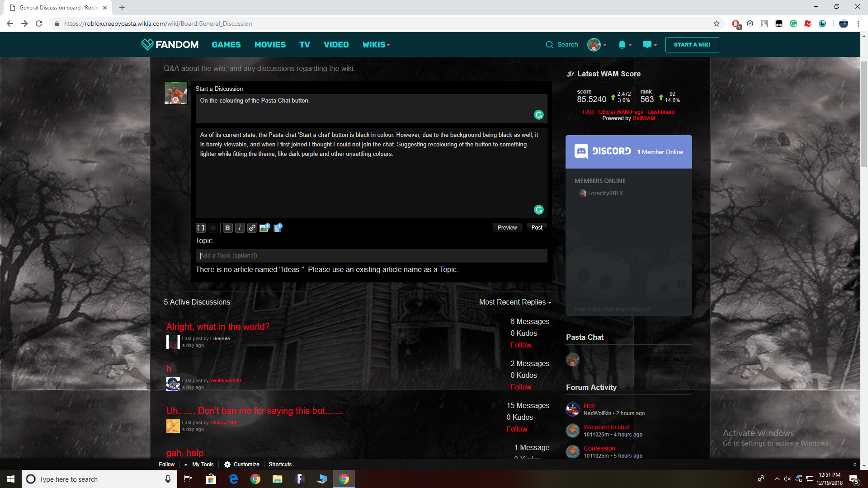Click the Italic formatting icon

tap(240, 228)
